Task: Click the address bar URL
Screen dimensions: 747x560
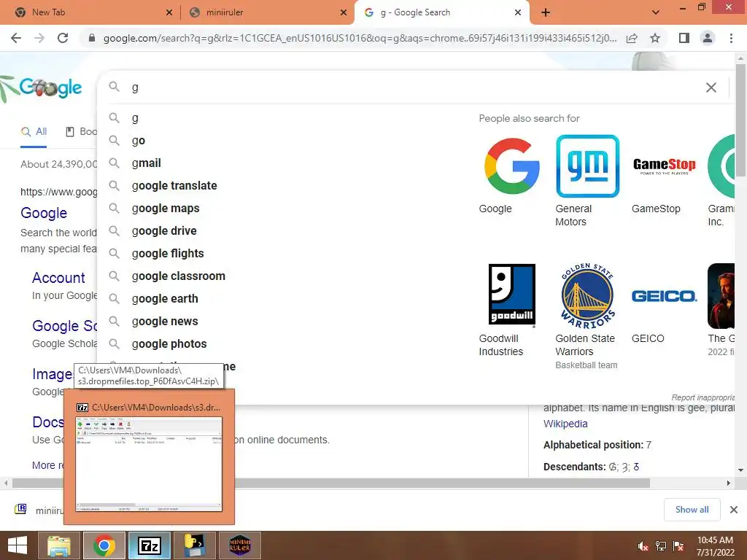Action: 360,38
